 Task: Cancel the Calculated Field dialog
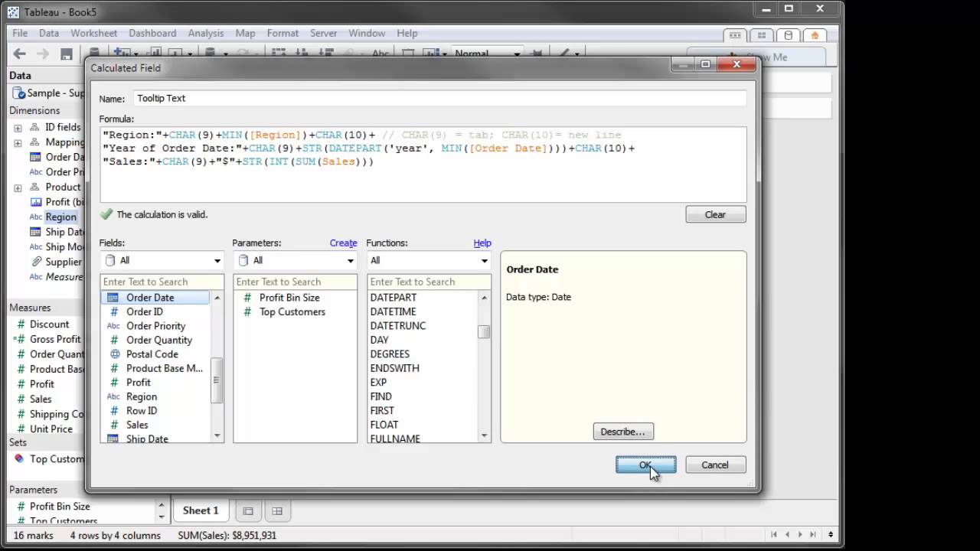click(x=715, y=465)
